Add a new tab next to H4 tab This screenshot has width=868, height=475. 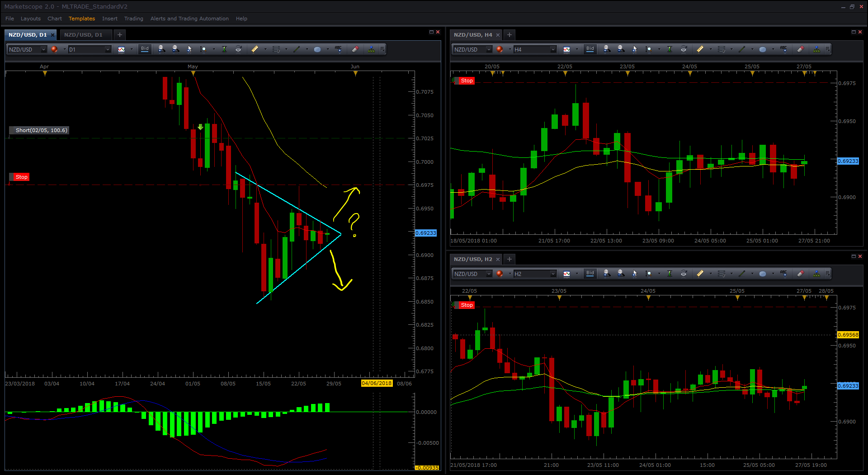(509, 35)
